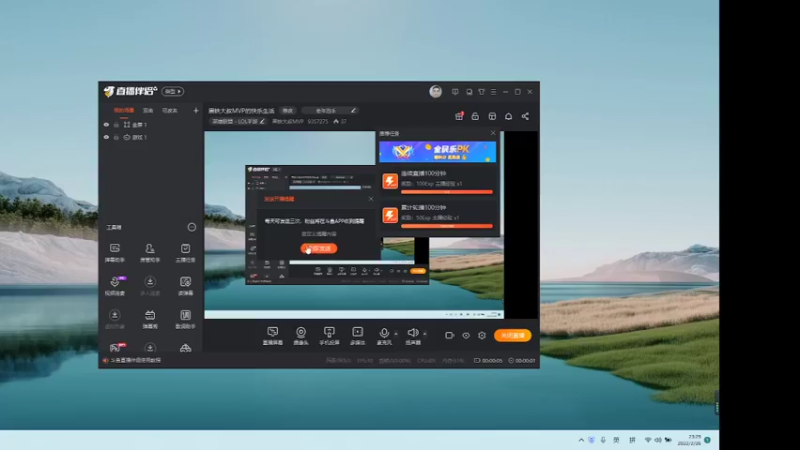Viewport: 800px width, 450px height.
Task: Click the pill button beside the 直播伴侣 logo
Action: click(173, 91)
